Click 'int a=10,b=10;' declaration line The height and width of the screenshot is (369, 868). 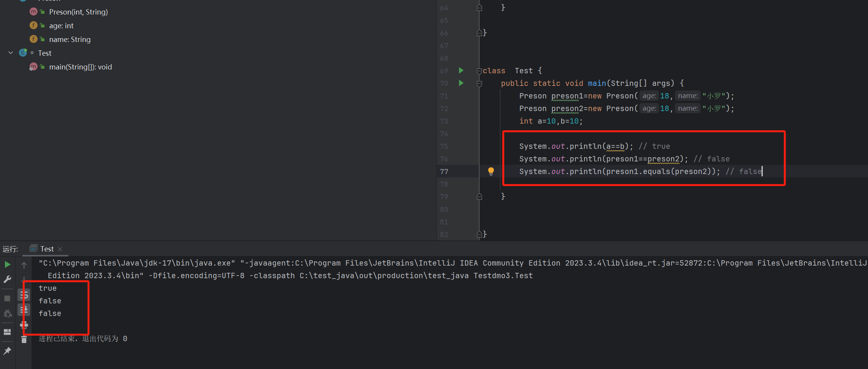click(551, 121)
